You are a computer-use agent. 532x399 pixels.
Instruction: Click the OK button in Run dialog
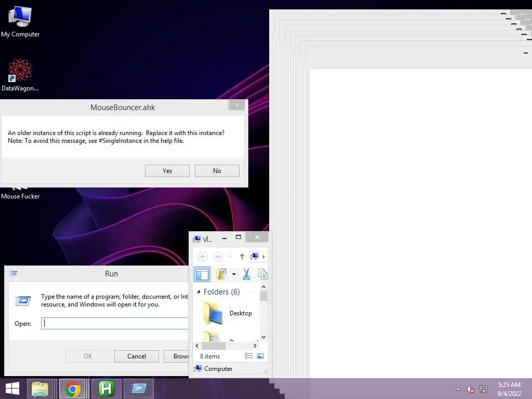tap(87, 356)
